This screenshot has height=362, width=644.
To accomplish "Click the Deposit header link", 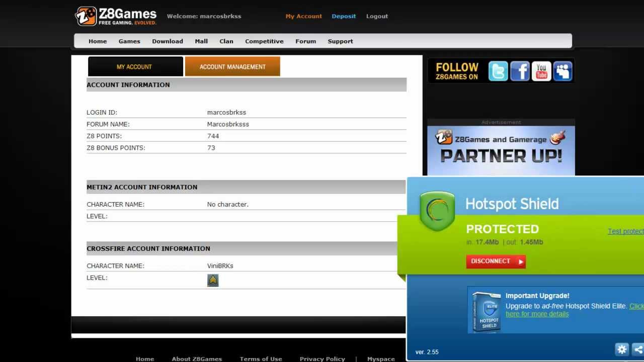I will (x=344, y=16).
